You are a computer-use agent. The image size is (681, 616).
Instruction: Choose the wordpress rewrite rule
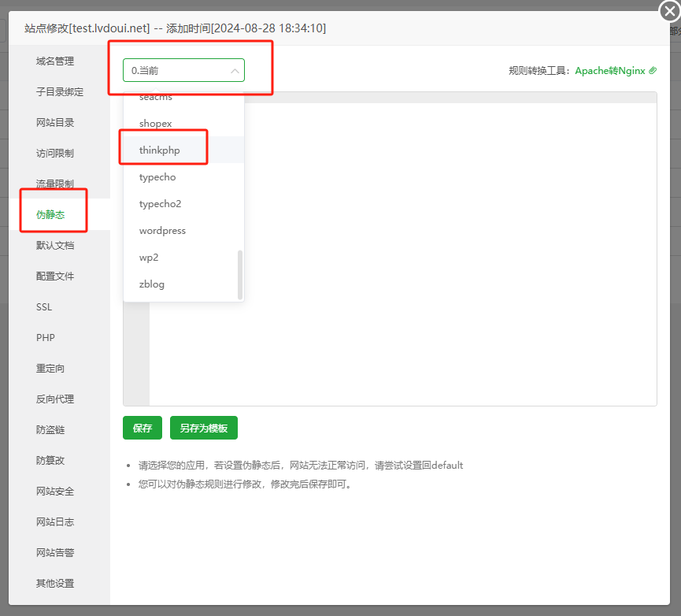tap(162, 230)
